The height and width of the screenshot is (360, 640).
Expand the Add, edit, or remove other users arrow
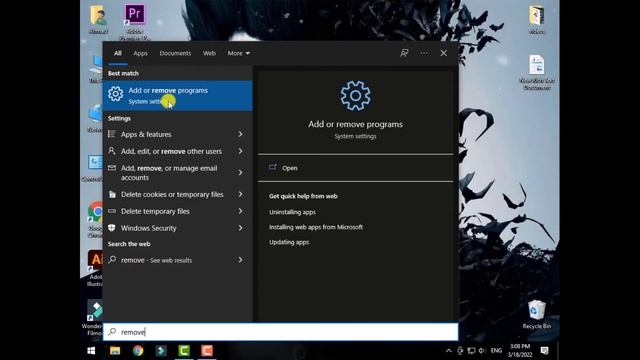(x=240, y=151)
